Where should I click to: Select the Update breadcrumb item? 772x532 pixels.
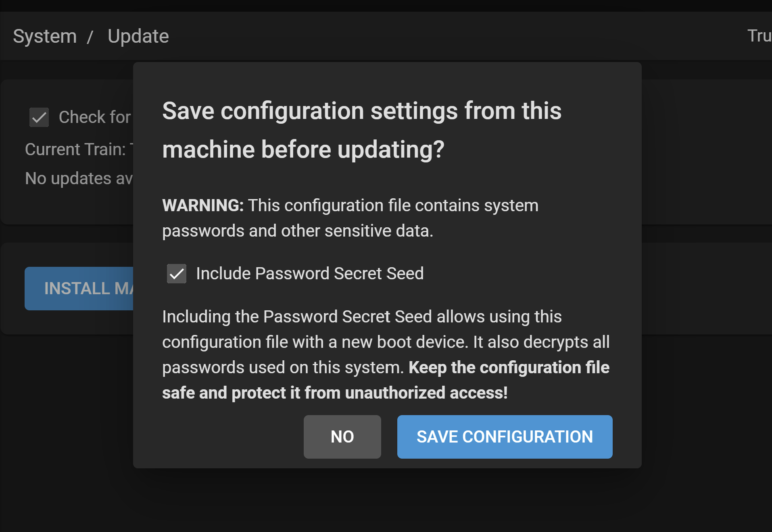tap(138, 36)
